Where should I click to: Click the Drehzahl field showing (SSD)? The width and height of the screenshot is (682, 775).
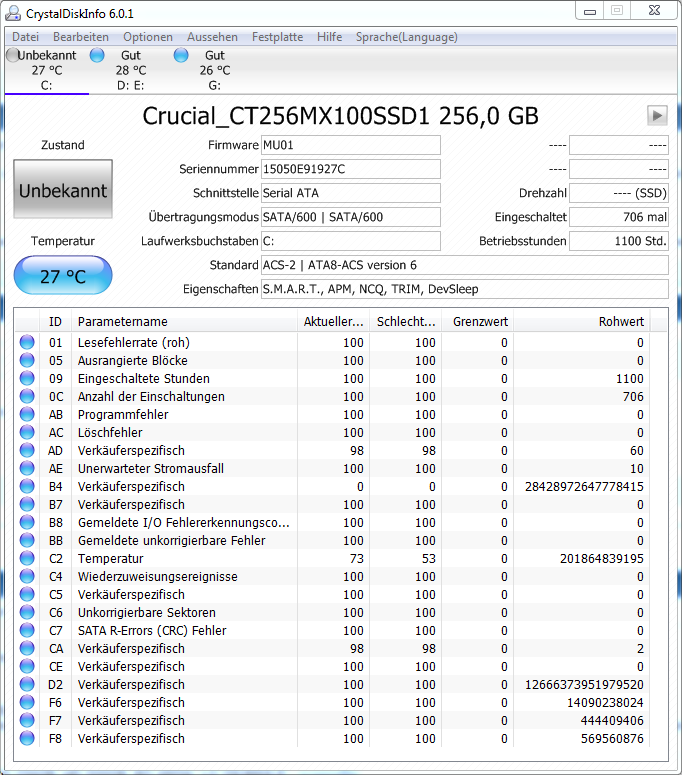[x=619, y=193]
